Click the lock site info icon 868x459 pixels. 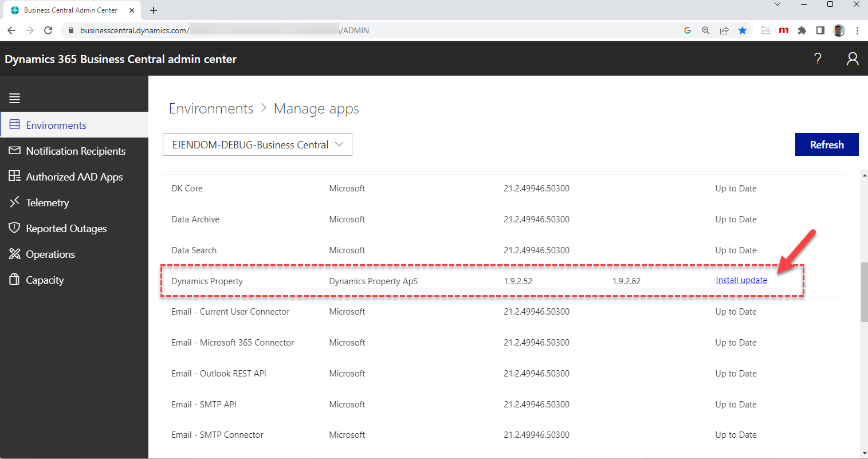71,30
